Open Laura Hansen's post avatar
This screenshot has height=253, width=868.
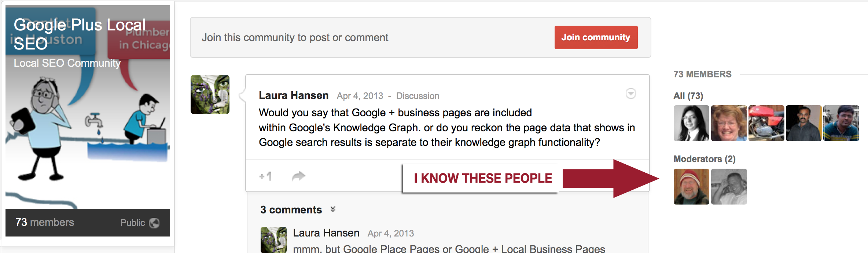tap(210, 94)
